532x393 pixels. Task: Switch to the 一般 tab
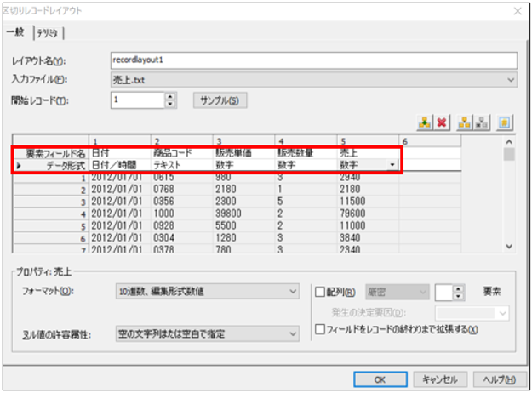(x=16, y=32)
